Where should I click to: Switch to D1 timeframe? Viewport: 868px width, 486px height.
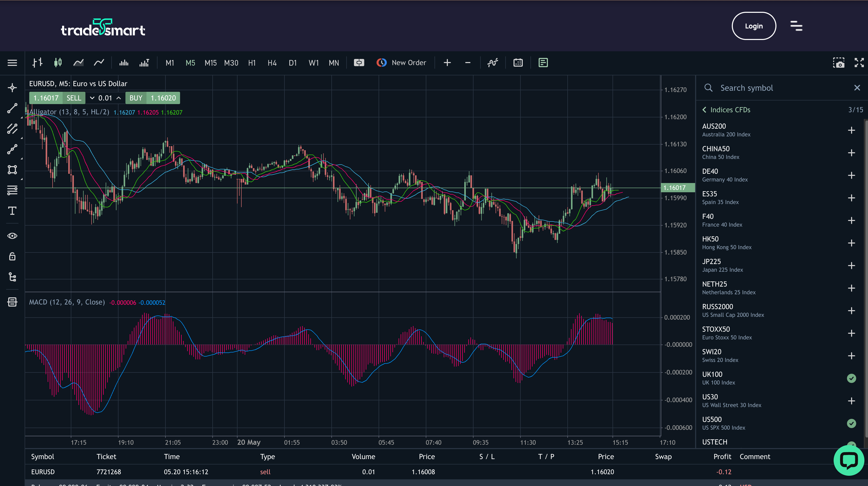click(292, 63)
